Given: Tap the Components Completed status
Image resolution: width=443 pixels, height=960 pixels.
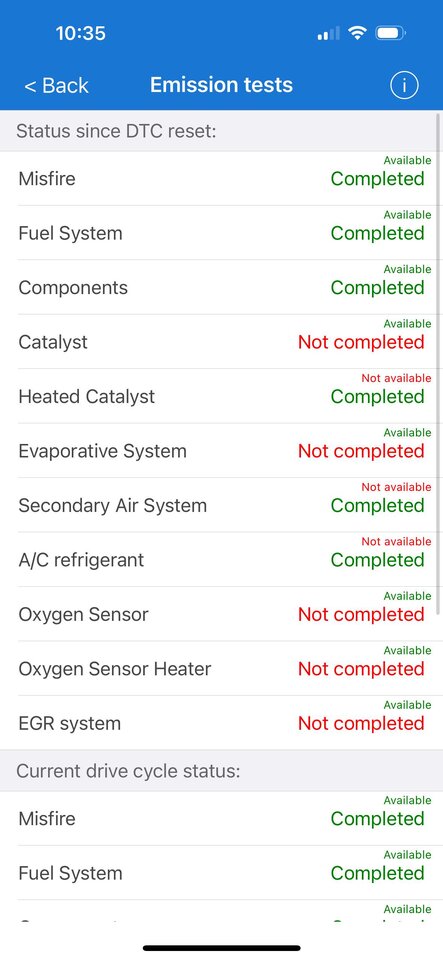Looking at the screenshot, I should (x=378, y=288).
